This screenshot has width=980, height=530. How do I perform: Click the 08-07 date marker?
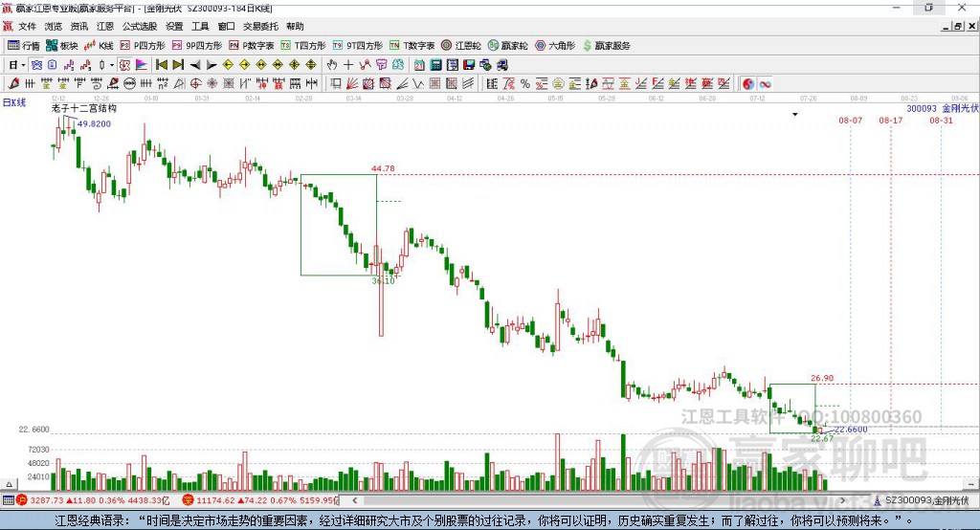pos(851,121)
